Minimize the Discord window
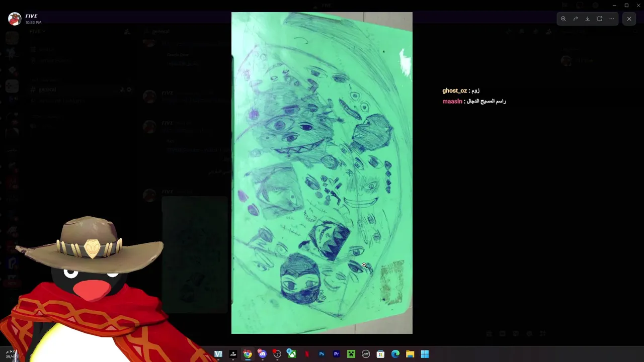Viewport: 644px width, 362px height. (x=614, y=6)
